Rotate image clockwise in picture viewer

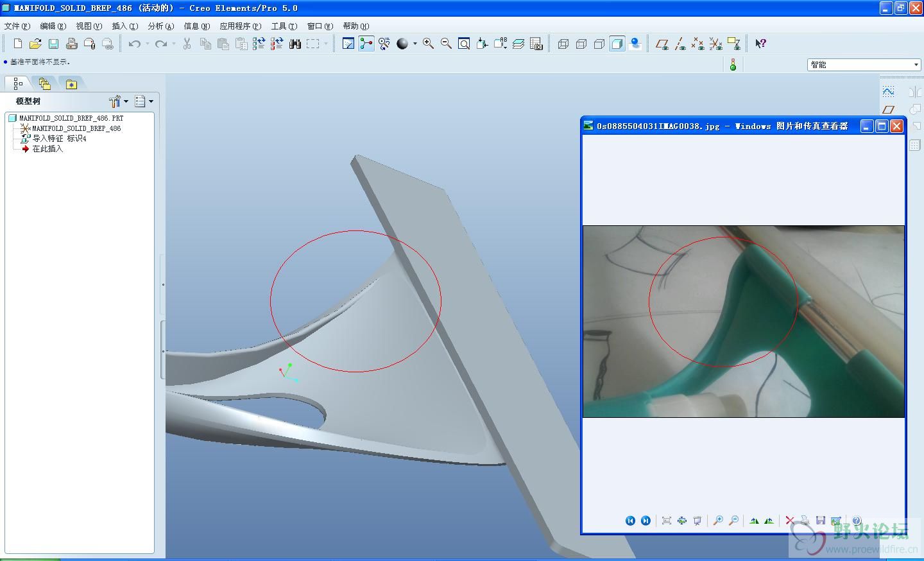(754, 521)
